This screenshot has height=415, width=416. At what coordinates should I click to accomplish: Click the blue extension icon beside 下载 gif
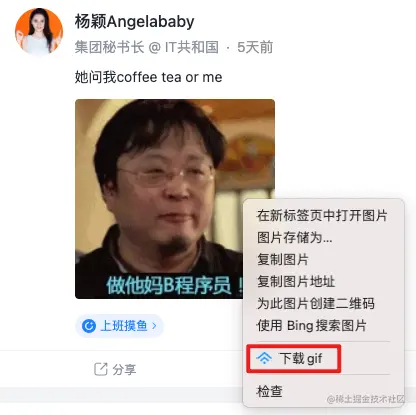[264, 358]
